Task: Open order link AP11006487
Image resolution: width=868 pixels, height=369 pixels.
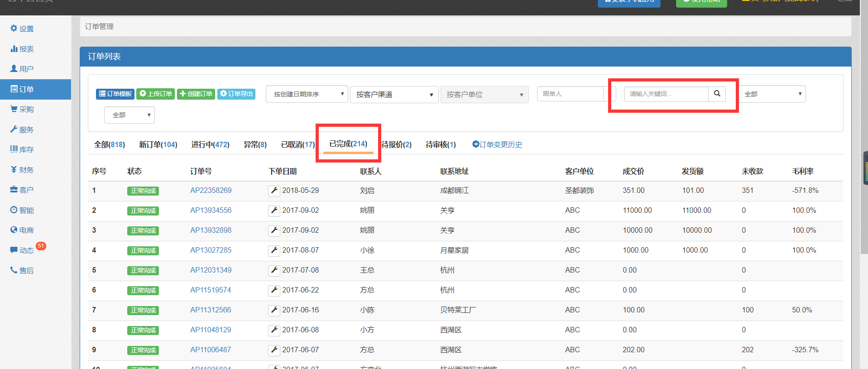Action: [x=211, y=350]
